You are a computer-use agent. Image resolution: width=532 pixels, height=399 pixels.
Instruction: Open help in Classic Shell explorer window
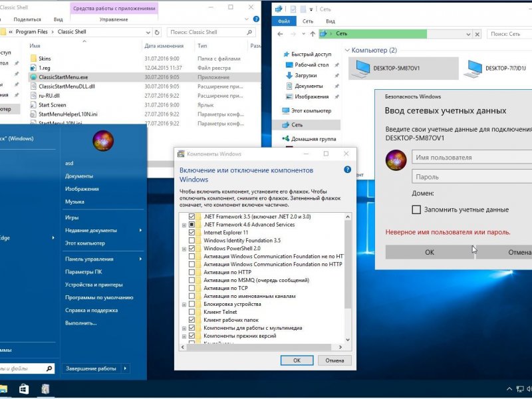click(256, 19)
